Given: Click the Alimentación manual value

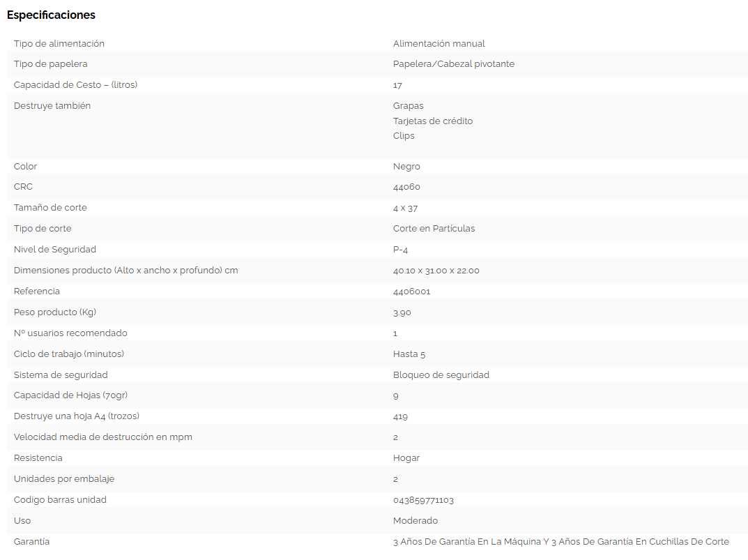Looking at the screenshot, I should (x=438, y=43).
